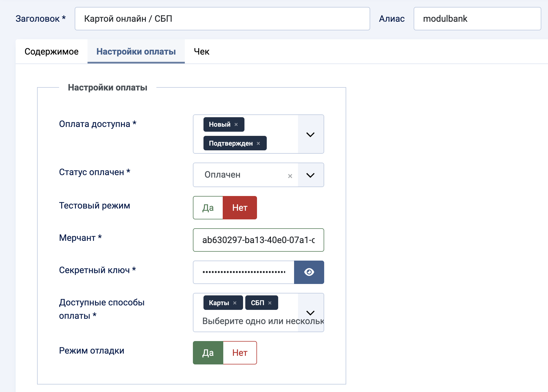This screenshot has height=392, width=548.
Task: Select the «Настройки оплаты» tab
Action: tap(136, 51)
